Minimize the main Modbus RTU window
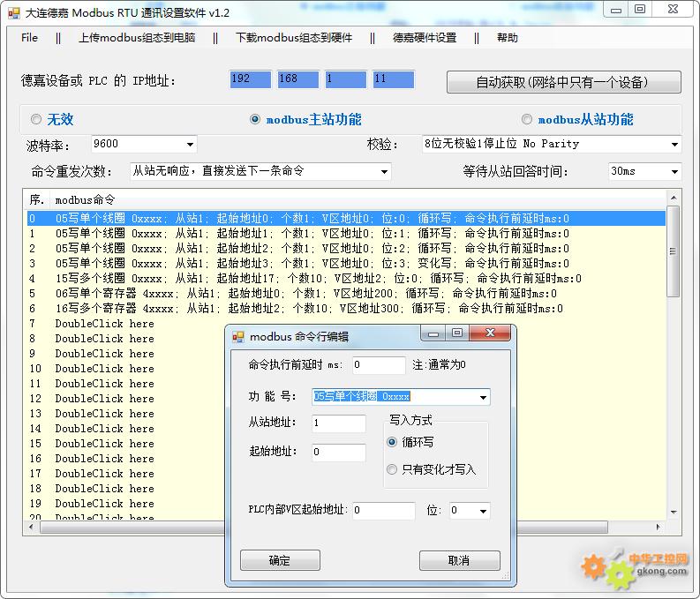The image size is (700, 599). coord(616,9)
